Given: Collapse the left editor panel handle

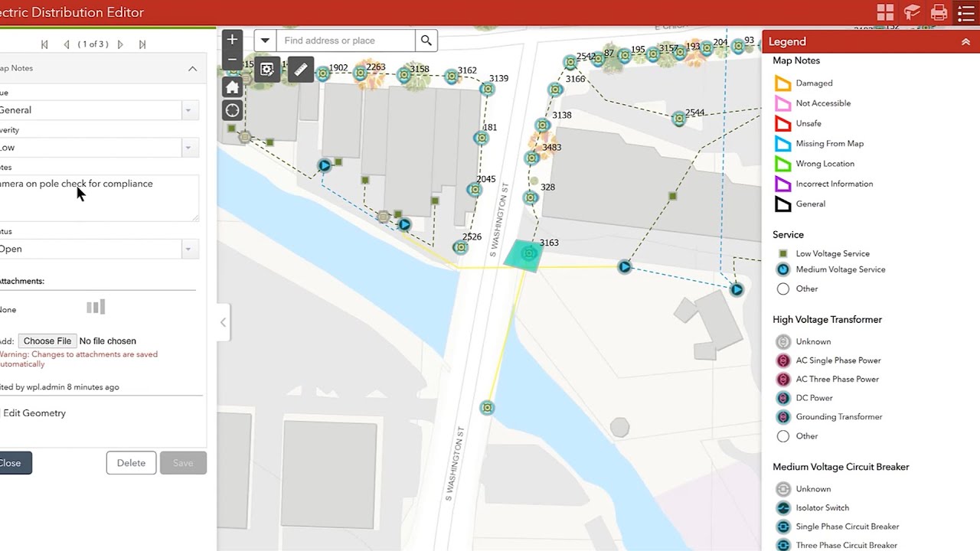Looking at the screenshot, I should point(223,322).
